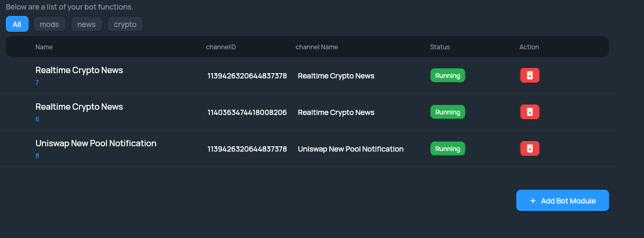
Task: Select Realtime Crypto News name above ID 7
Action: (x=79, y=70)
